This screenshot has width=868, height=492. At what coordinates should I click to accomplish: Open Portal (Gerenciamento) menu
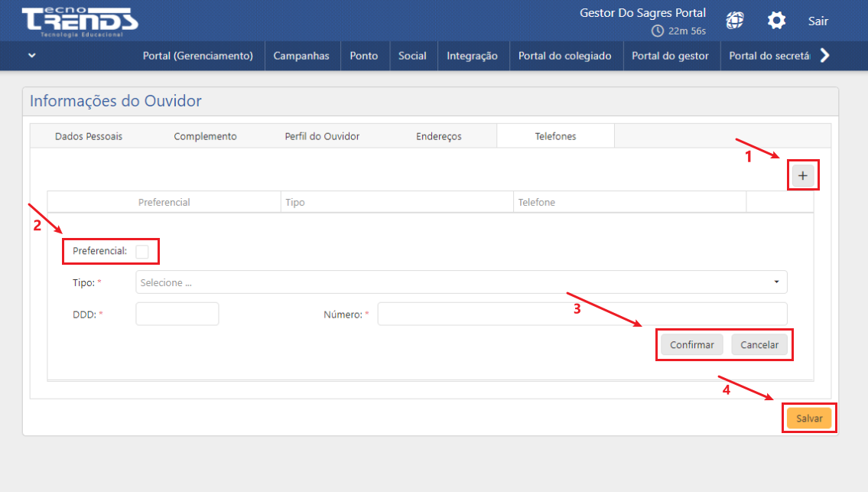point(197,56)
